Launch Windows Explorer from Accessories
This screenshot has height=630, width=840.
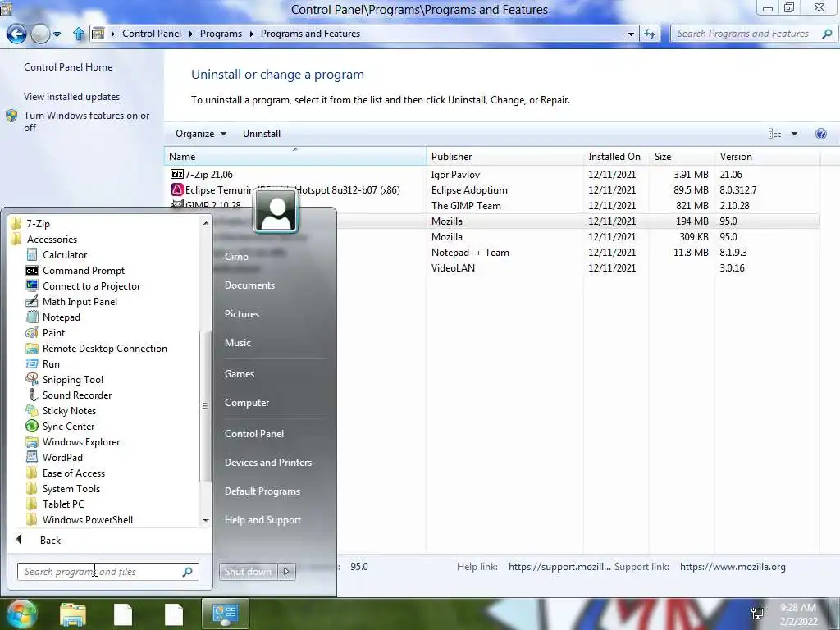point(81,442)
